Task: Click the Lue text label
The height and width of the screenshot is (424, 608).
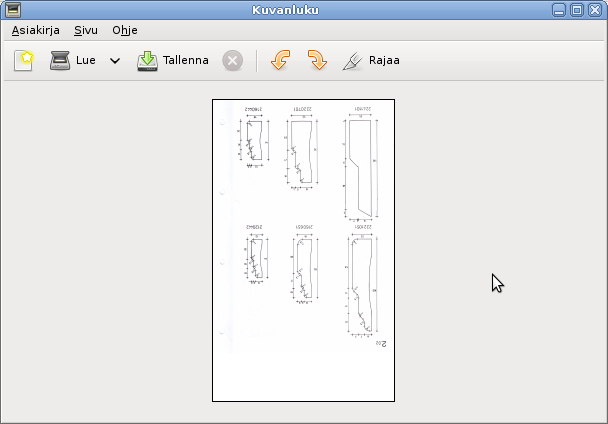Action: 86,60
